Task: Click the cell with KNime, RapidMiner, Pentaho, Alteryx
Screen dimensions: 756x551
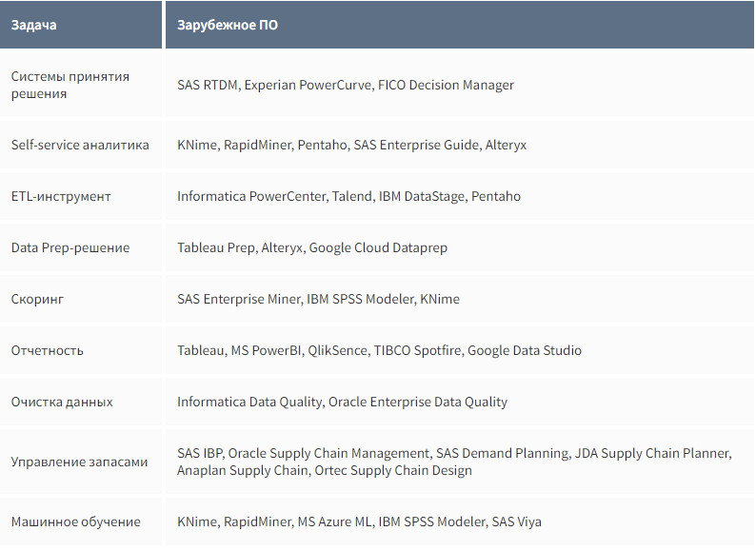Action: click(351, 145)
